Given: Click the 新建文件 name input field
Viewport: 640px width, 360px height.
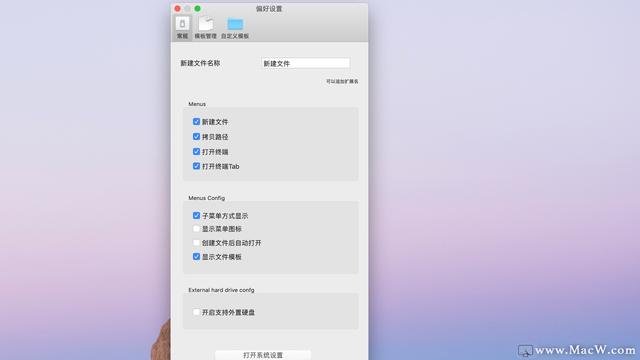Looking at the screenshot, I should point(305,63).
